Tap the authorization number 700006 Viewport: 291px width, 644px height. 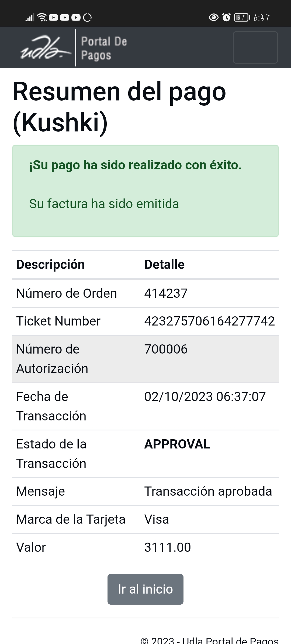coord(166,349)
